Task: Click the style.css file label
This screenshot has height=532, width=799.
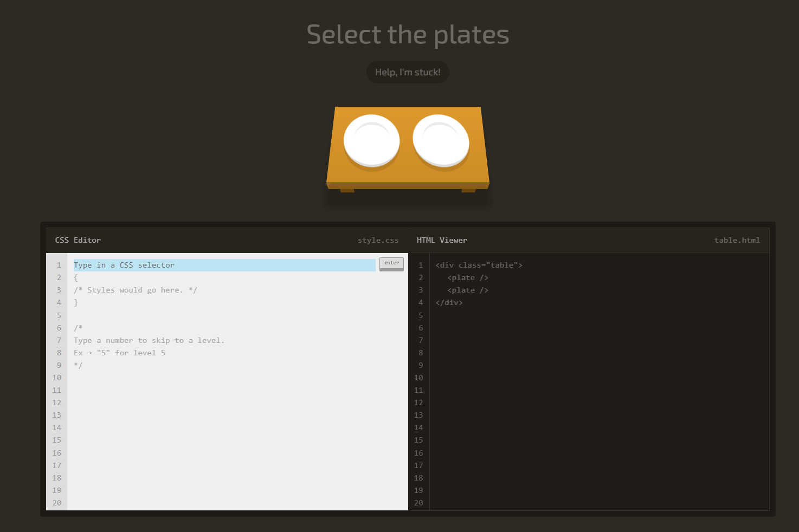Action: click(x=378, y=240)
